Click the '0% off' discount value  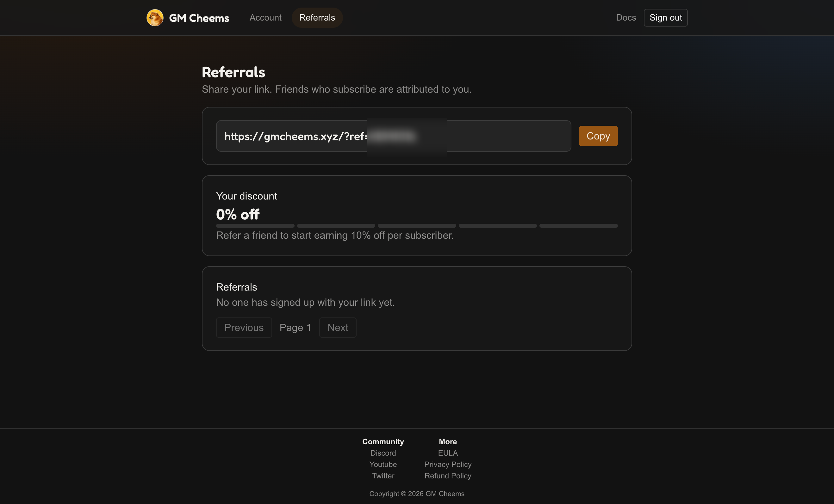238,214
